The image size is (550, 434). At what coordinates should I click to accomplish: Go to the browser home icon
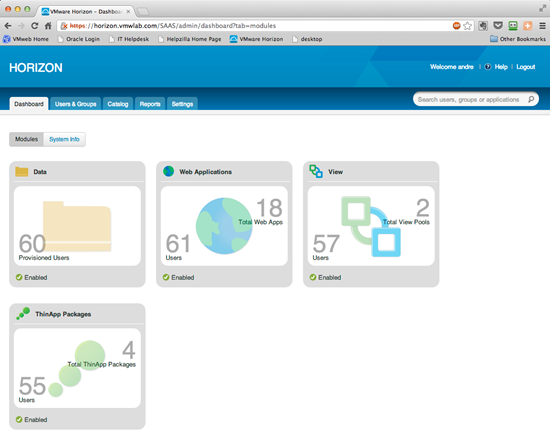click(48, 26)
